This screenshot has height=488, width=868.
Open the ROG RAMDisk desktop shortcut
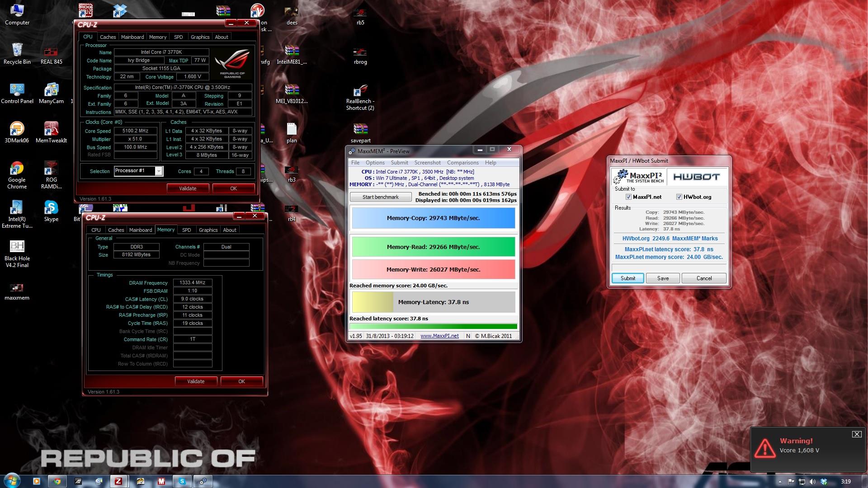click(51, 175)
